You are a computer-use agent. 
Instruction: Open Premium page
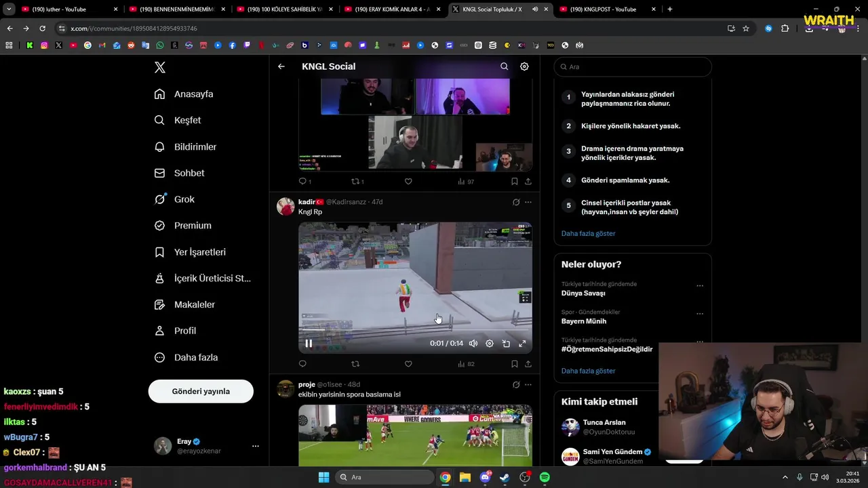pyautogui.click(x=183, y=226)
